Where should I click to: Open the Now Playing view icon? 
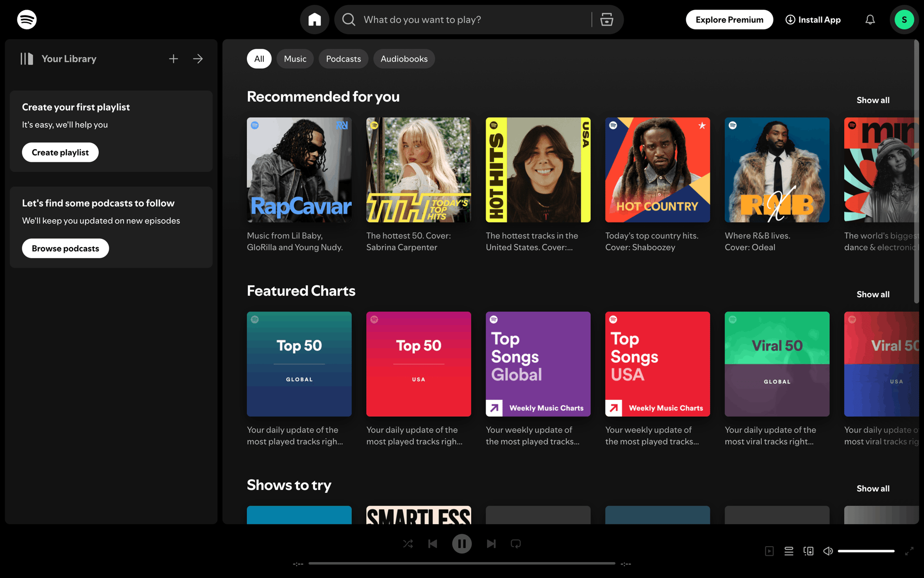point(770,551)
